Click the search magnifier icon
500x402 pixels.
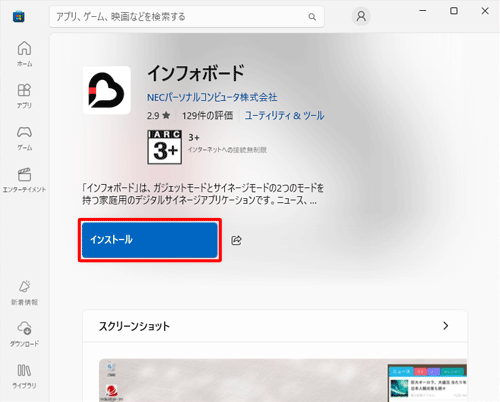pos(312,17)
